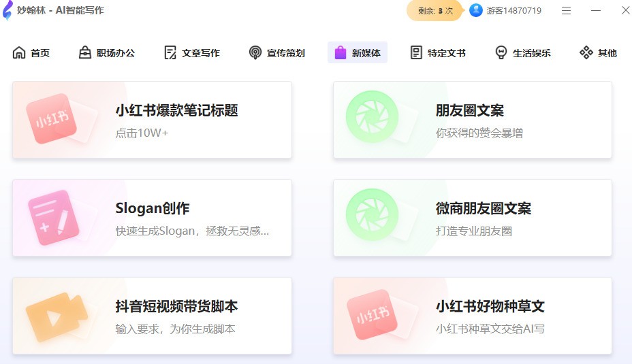Click the briefcase icon for 职场办公
Screen dimensions: 632x364
pyautogui.click(x=84, y=52)
